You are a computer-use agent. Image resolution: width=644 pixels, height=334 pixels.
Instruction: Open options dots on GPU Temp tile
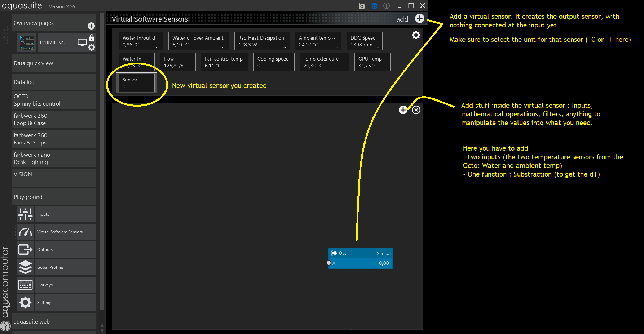(385, 68)
